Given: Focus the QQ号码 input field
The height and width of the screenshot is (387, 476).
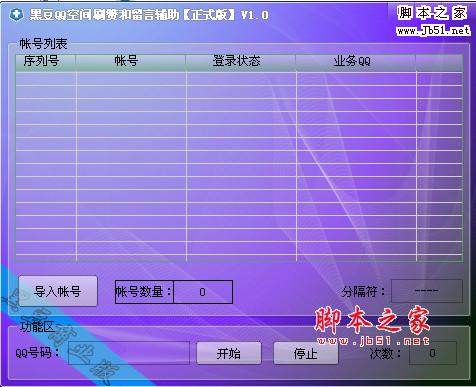Looking at the screenshot, I should pyautogui.click(x=129, y=353).
